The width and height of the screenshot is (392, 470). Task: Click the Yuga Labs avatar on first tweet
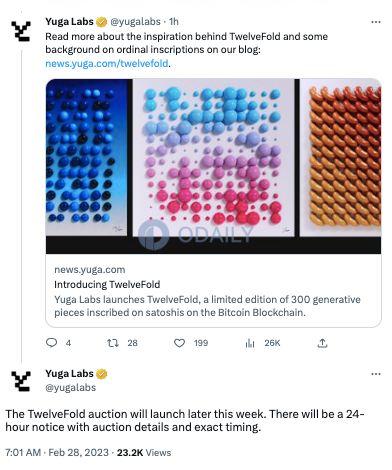tap(21, 31)
